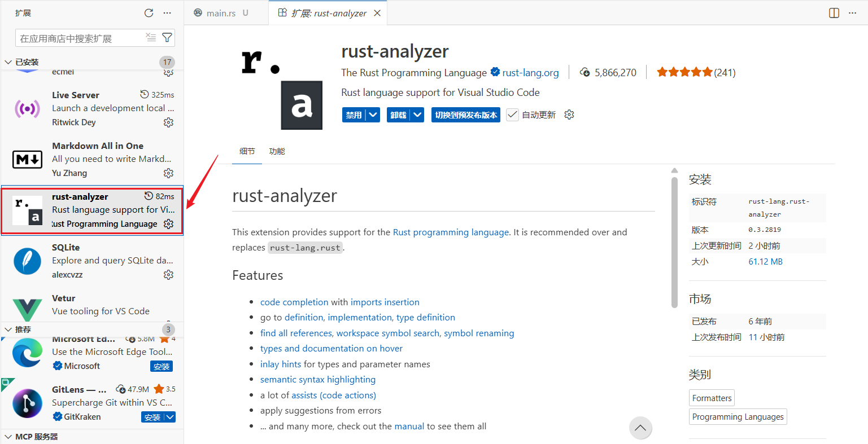Click the verified publisher badge
Screen dimensions: 868x444
pos(495,72)
